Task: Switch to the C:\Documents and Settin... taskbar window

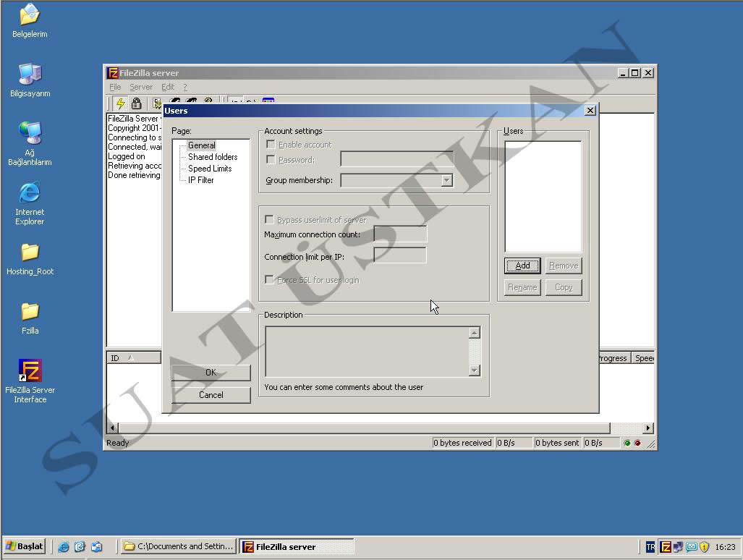Action: pyautogui.click(x=178, y=547)
